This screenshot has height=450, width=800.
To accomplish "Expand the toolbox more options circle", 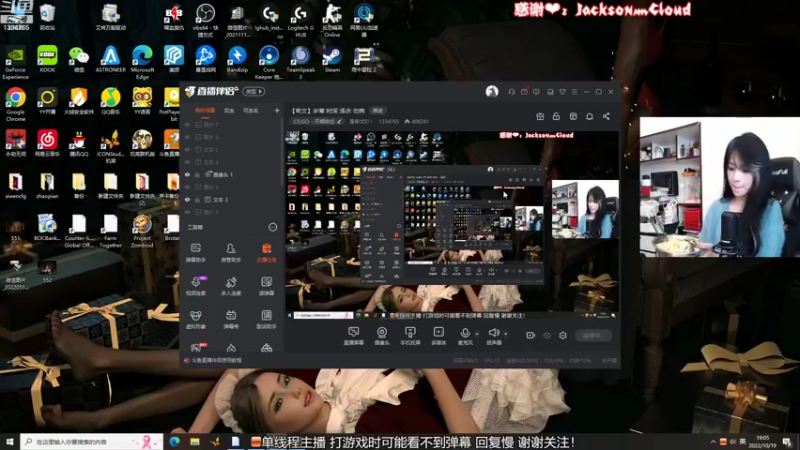I will point(273,227).
